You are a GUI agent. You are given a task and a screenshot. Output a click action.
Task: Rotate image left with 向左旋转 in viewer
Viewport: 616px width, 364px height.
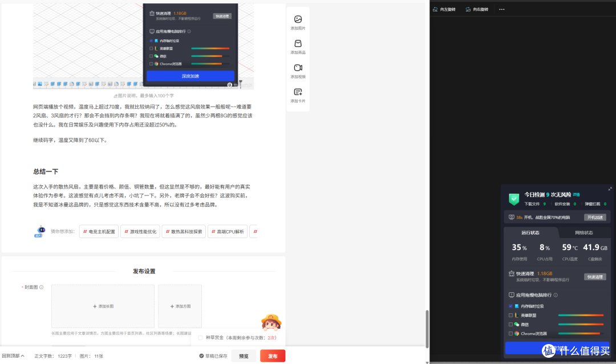point(444,10)
